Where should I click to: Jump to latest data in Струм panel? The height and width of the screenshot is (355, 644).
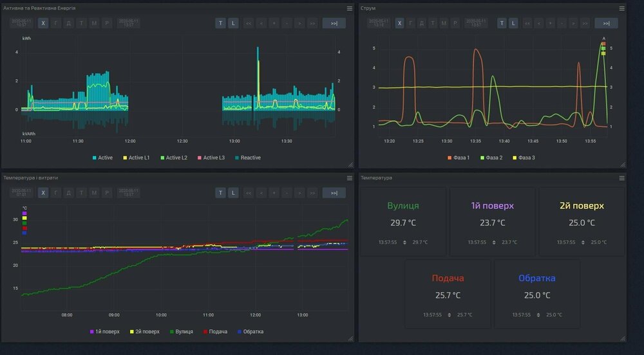tap(606, 23)
